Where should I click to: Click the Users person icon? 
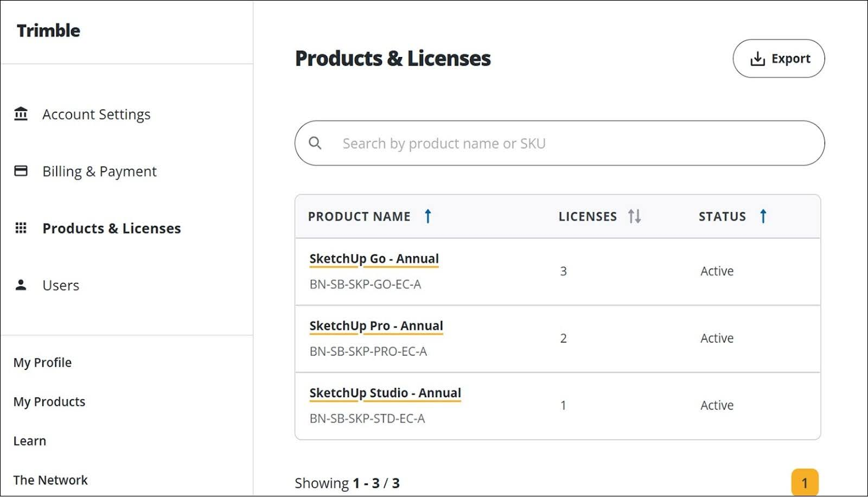(21, 285)
